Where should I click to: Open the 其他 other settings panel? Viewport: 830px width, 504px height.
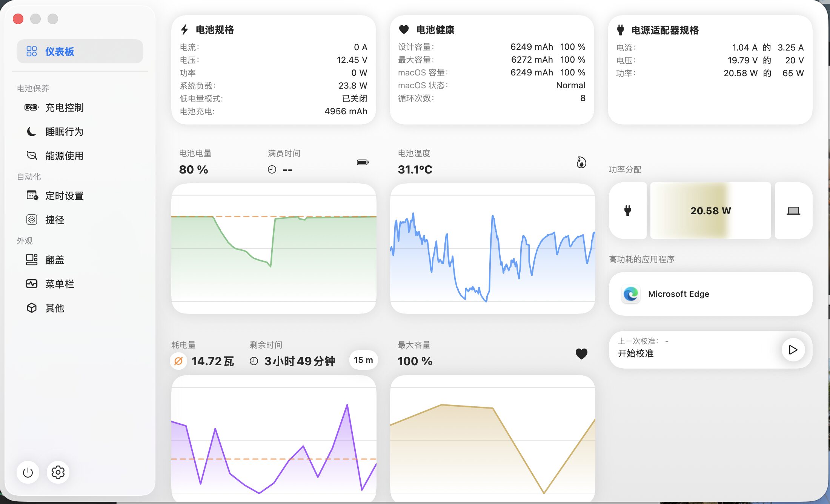[x=55, y=308]
